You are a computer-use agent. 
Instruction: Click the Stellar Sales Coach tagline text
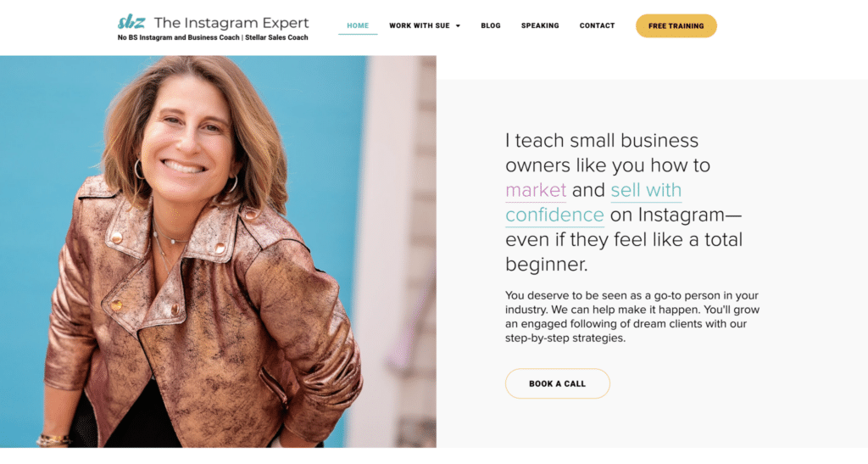[276, 37]
